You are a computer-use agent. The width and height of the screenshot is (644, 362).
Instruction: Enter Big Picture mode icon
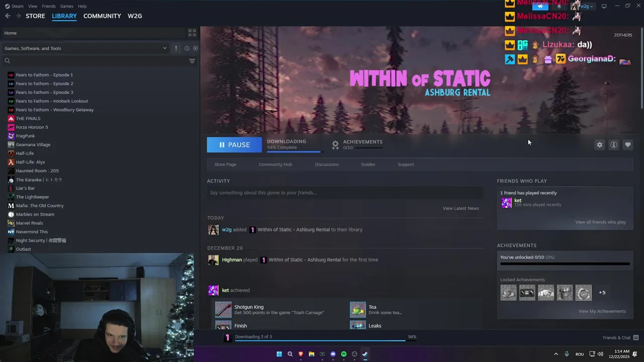point(604,6)
